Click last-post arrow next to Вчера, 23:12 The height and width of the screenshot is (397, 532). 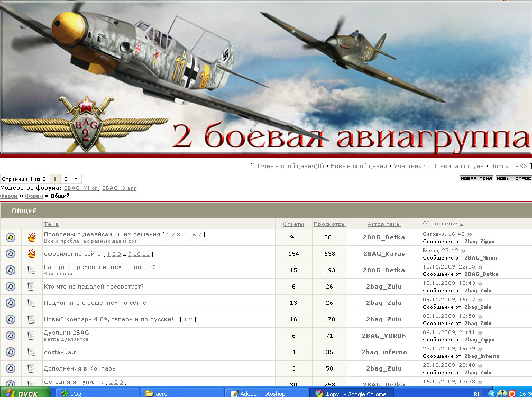[x=463, y=251]
